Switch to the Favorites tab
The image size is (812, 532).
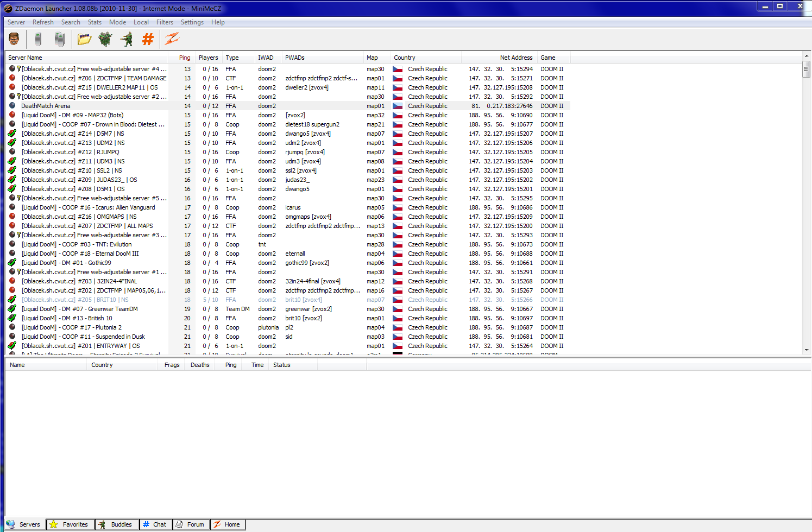point(70,524)
